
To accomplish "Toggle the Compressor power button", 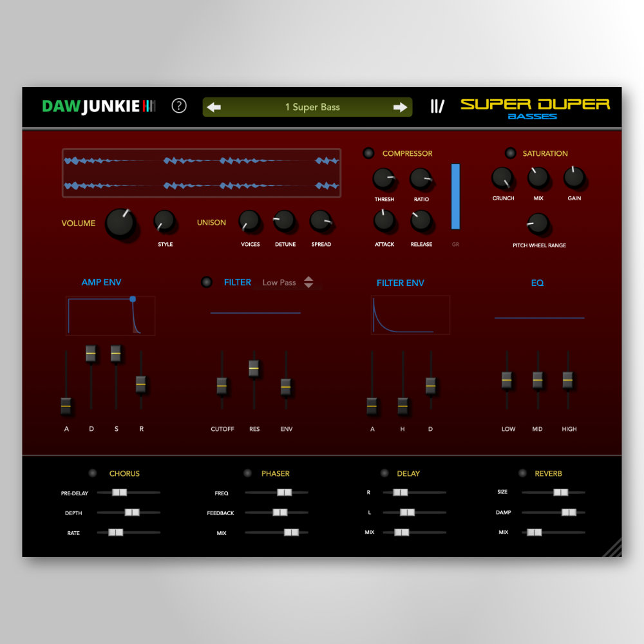I will click(x=368, y=153).
